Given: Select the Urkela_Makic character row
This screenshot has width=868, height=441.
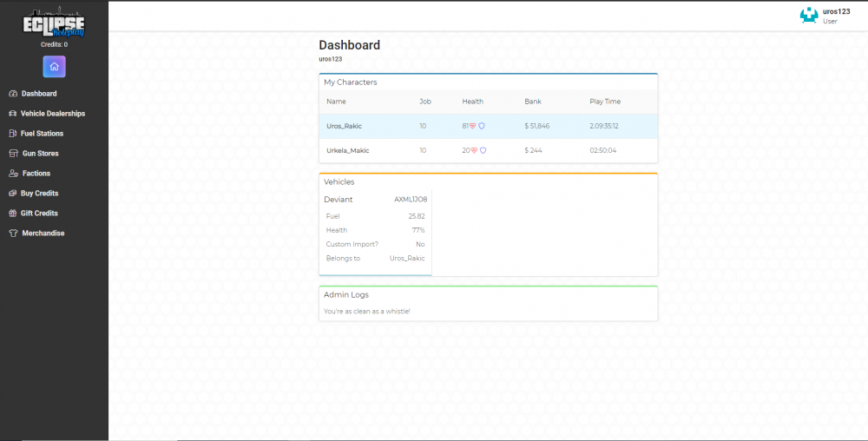Looking at the screenshot, I should click(488, 150).
